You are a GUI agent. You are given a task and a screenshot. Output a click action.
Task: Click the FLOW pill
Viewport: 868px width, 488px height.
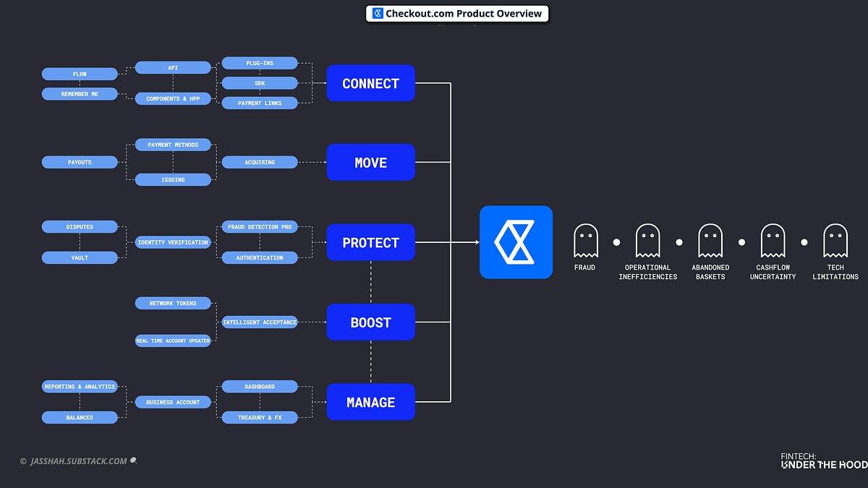(80, 74)
